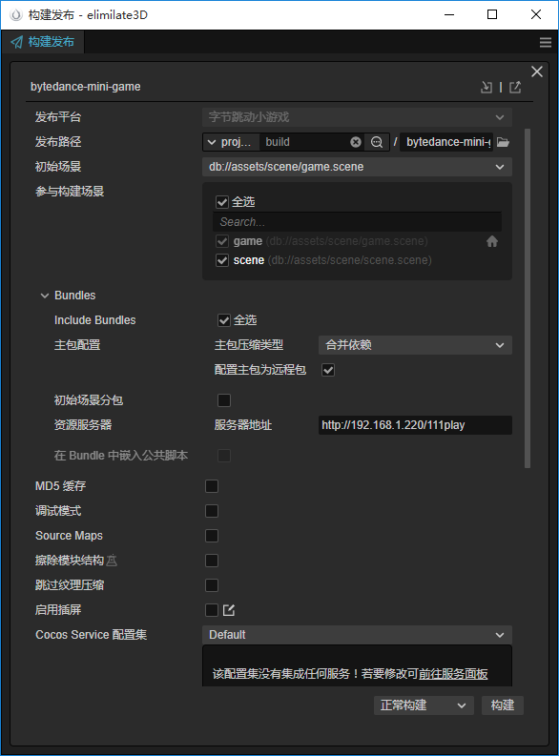Enable the Source Maps checkbox
Image resolution: width=559 pixels, height=756 pixels.
point(212,536)
